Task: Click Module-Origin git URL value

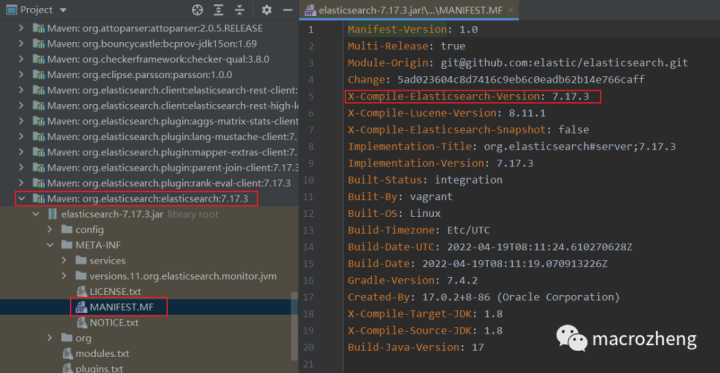Action: point(564,63)
